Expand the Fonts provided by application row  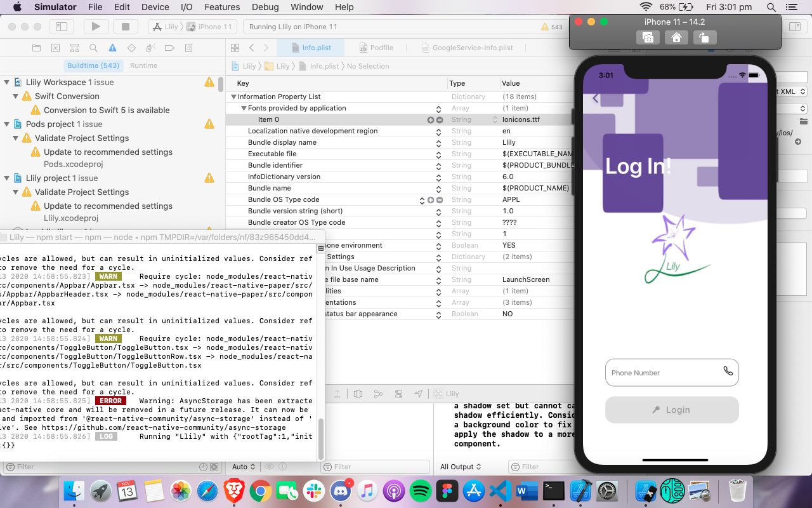click(244, 108)
